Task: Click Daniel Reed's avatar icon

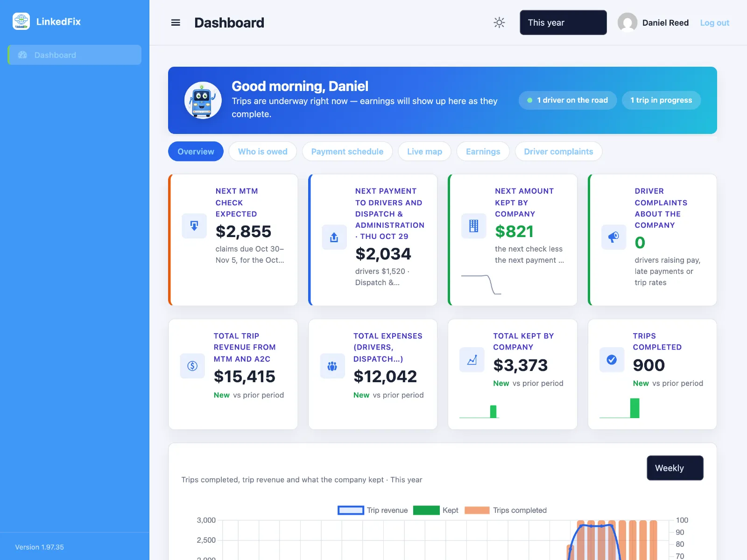Action: coord(627,22)
